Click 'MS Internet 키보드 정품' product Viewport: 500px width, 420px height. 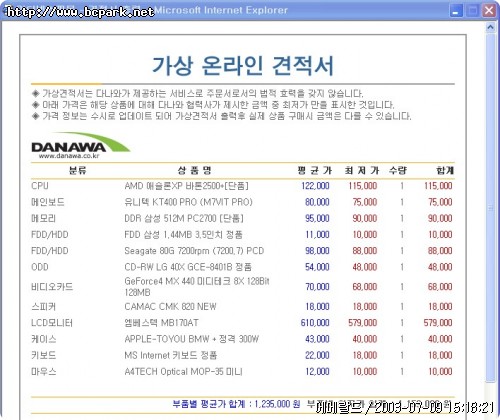point(171,355)
